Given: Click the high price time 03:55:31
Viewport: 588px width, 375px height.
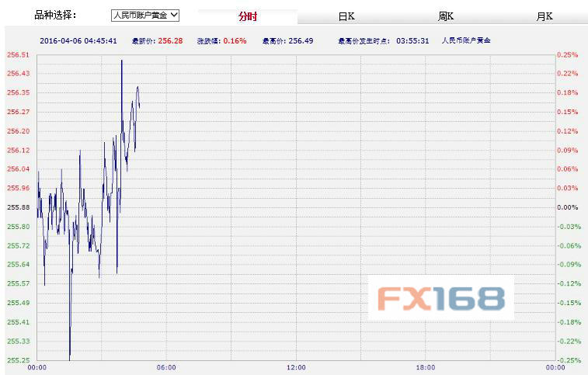Looking at the screenshot, I should pos(412,40).
